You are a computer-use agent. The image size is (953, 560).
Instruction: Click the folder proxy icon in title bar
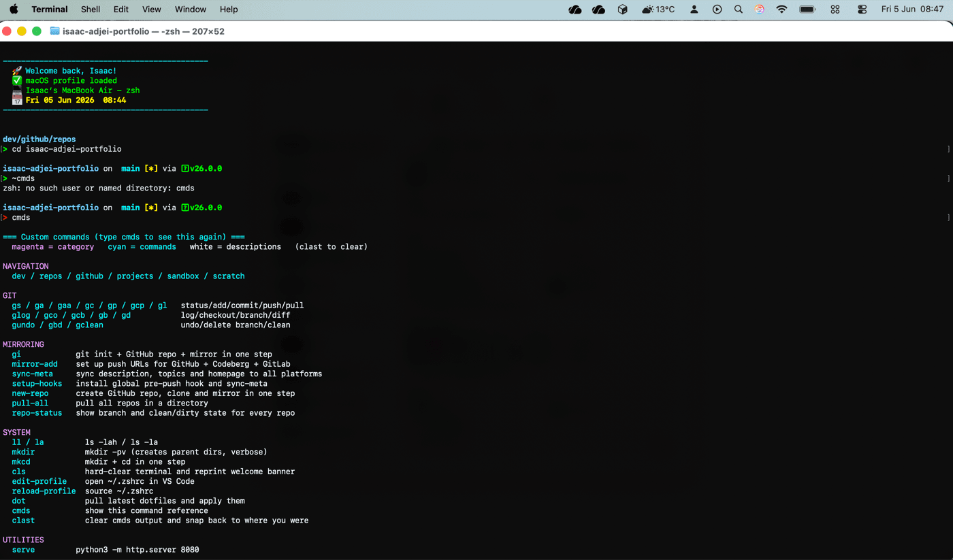point(54,31)
